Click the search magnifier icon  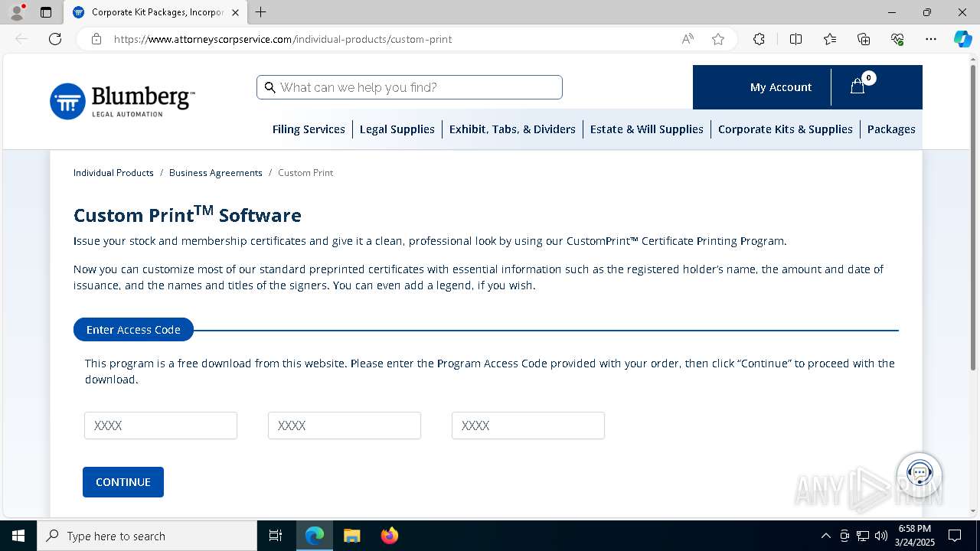269,87
